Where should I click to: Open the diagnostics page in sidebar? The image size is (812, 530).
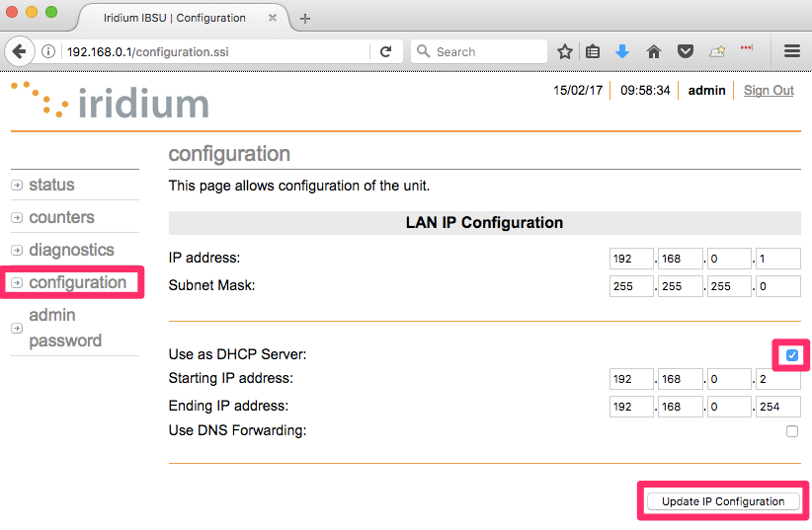coord(71,250)
